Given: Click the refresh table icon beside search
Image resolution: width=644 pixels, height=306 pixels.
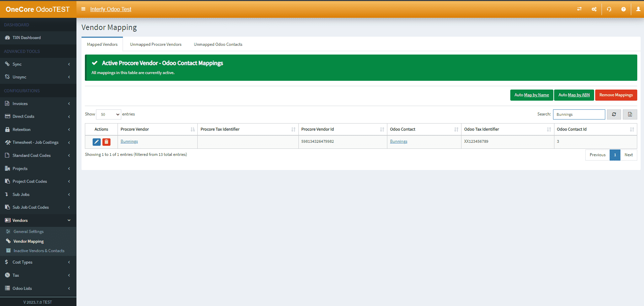Looking at the screenshot, I should tap(614, 114).
